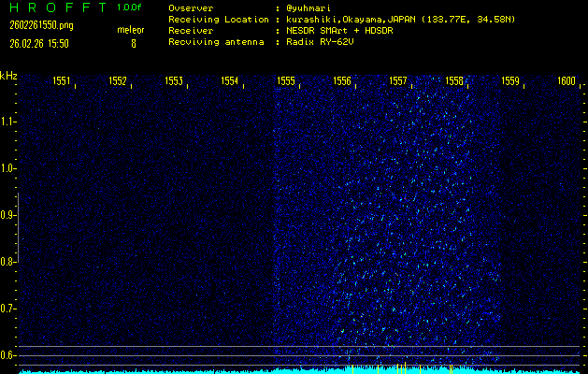The image size is (588, 374).
Task: Click the 0.6 kHz axis label
Action: click(x=7, y=355)
